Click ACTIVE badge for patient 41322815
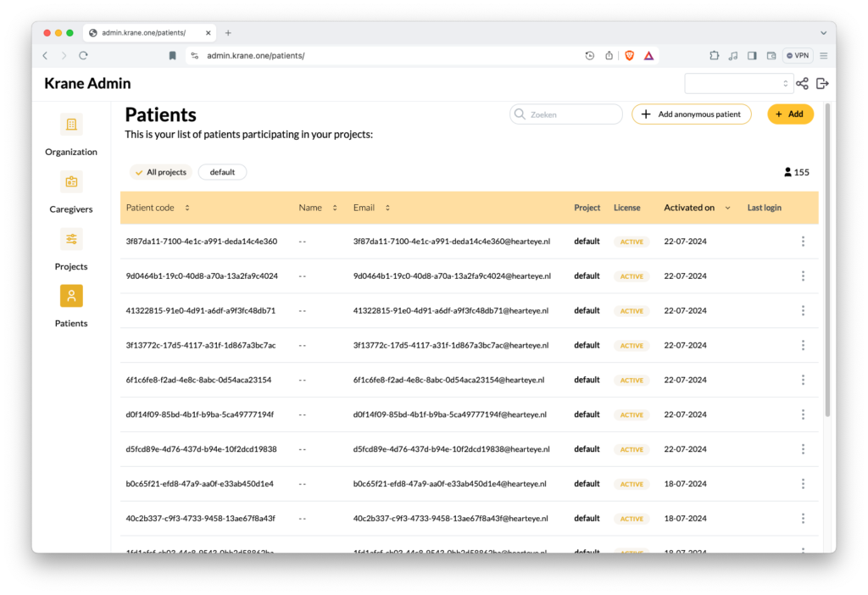 pos(631,311)
